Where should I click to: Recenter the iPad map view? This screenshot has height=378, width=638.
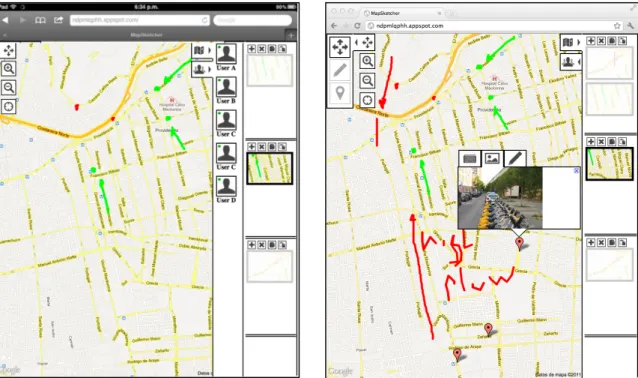click(x=9, y=107)
